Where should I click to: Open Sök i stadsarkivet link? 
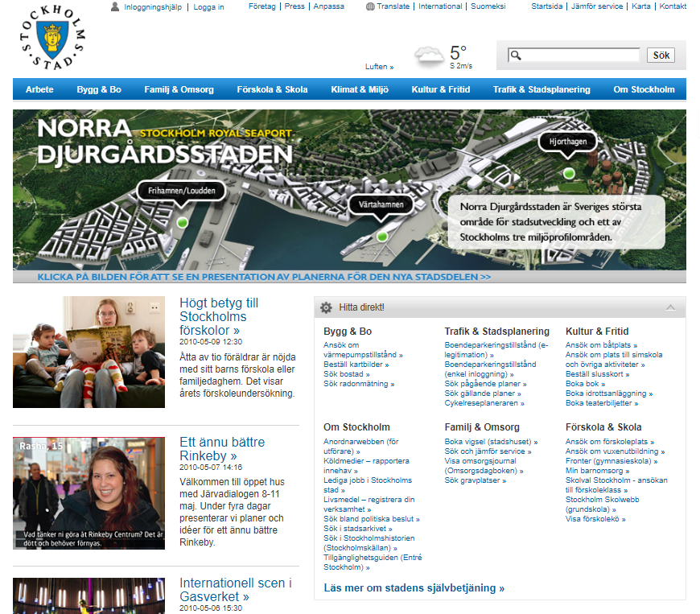357,528
